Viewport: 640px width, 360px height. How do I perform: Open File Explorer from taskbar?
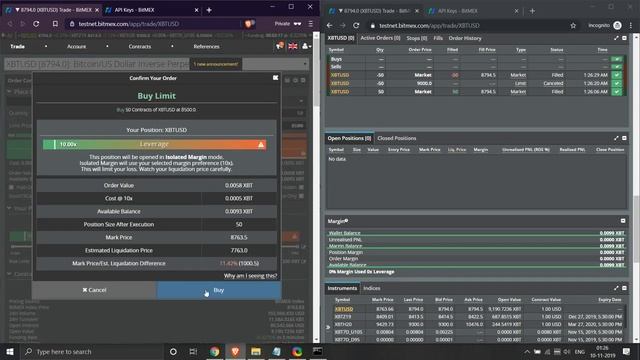tap(256, 351)
